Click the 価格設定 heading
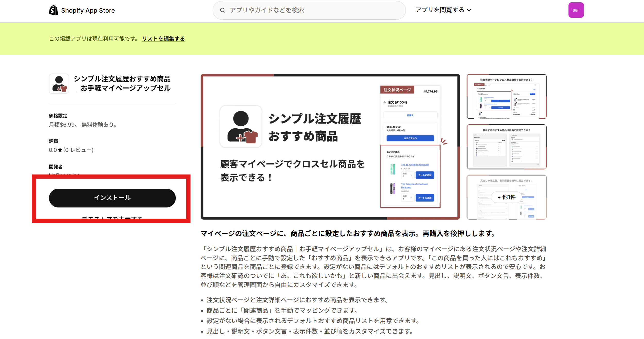Viewport: 644px width, 339px height. [58, 116]
